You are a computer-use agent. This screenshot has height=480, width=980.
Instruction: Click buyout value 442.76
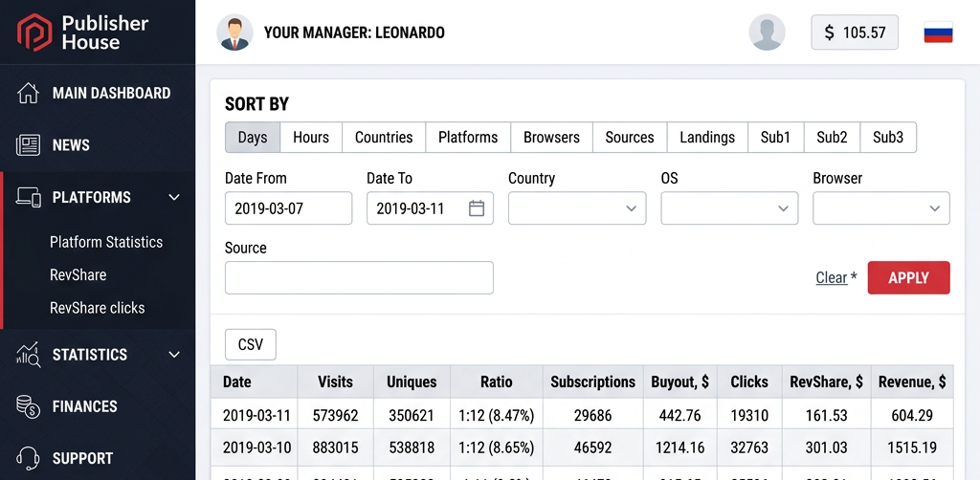(679, 415)
